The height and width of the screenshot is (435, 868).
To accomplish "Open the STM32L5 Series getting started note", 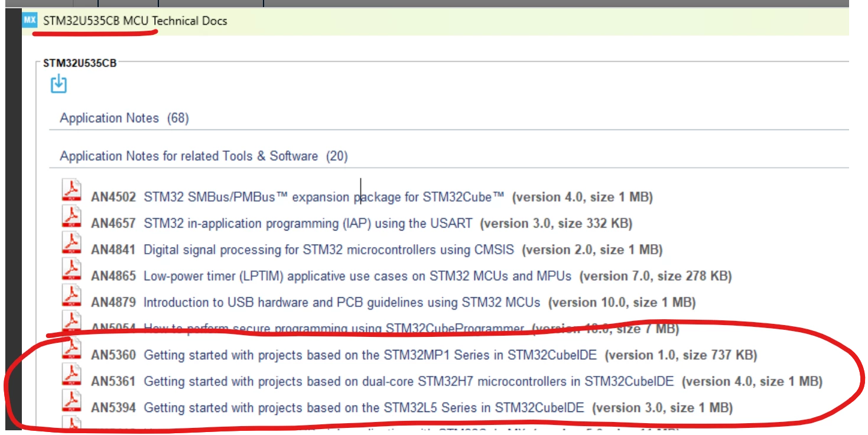I will 364,408.
